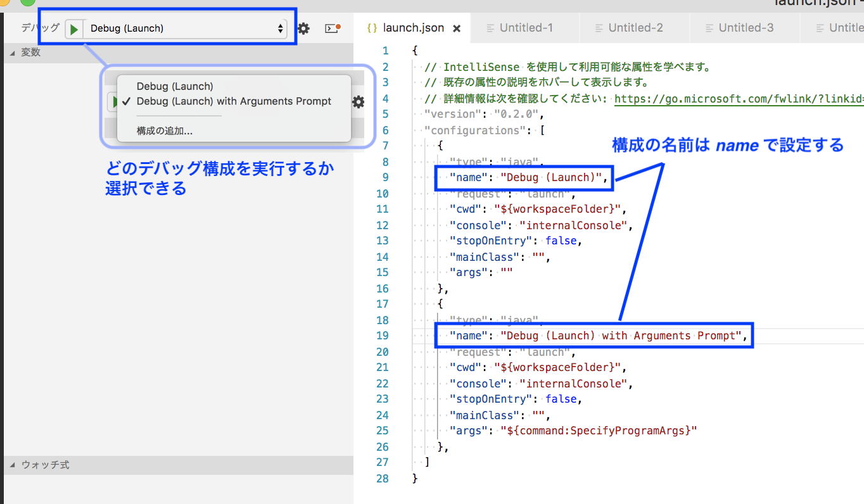Click the IntelliSense comment on line 2
The height and width of the screenshot is (504, 864).
568,66
